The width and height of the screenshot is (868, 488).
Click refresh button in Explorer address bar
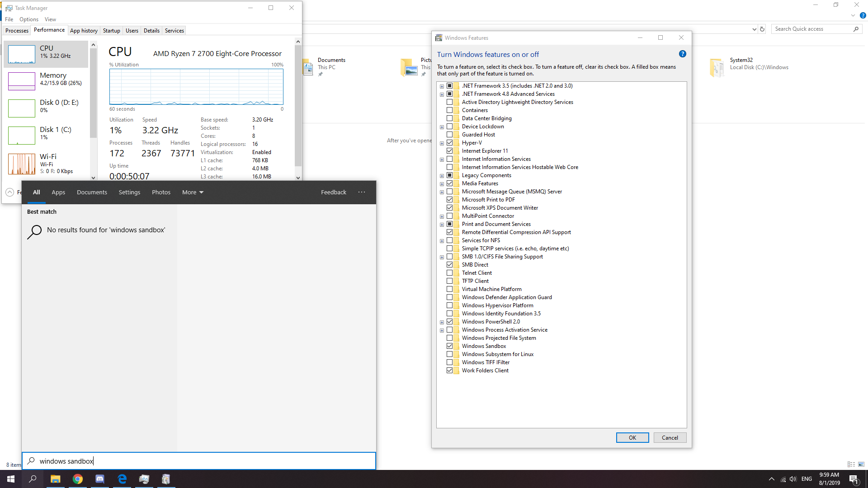click(762, 29)
